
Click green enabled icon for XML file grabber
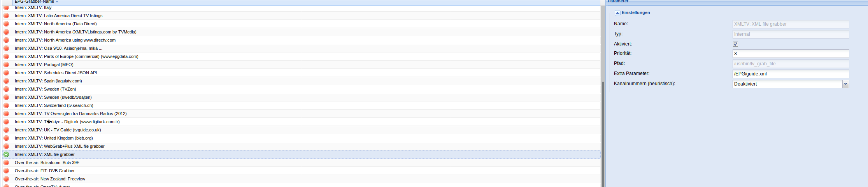coord(6,154)
